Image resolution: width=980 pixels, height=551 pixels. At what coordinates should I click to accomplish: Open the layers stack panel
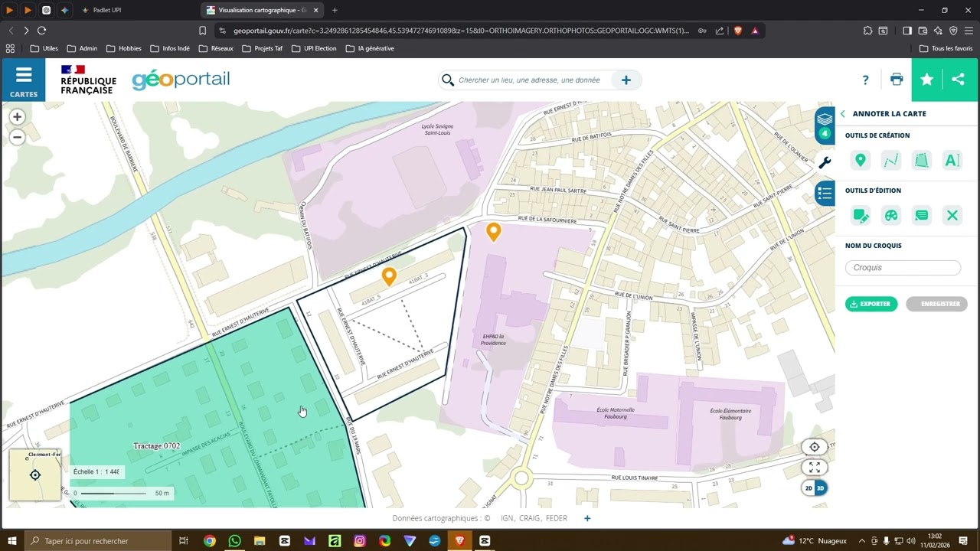tap(825, 125)
